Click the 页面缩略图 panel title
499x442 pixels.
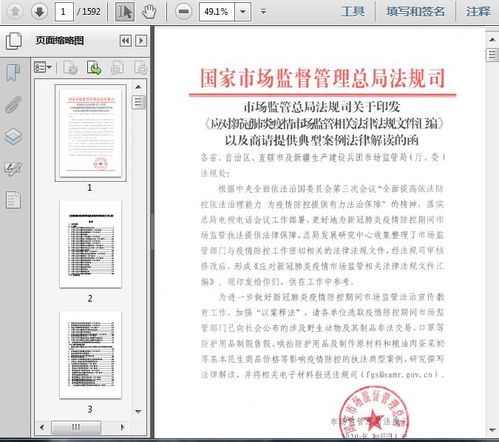pyautogui.click(x=60, y=41)
